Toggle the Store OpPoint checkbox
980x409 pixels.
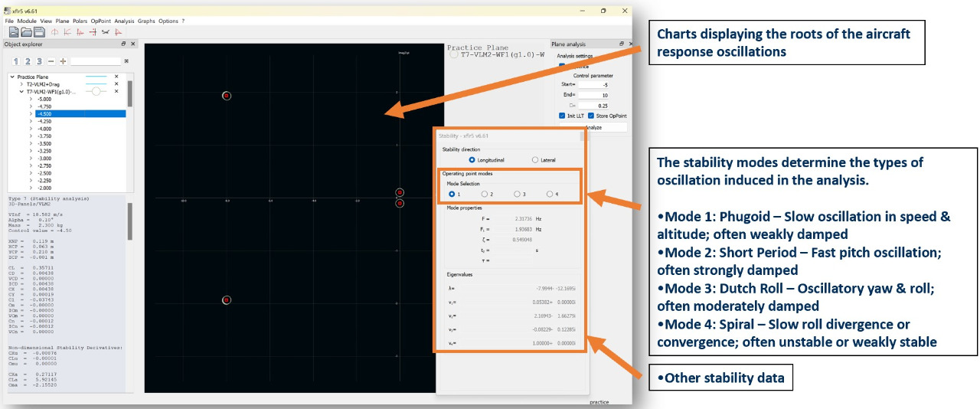[x=591, y=116]
